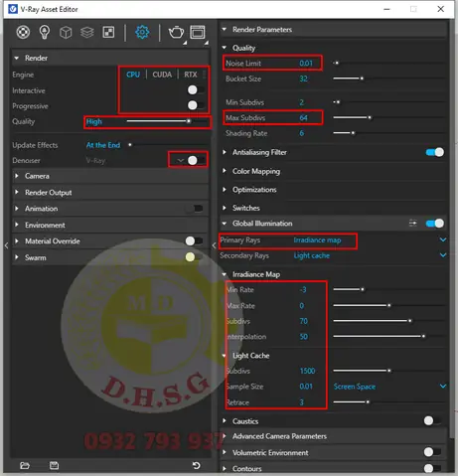Collapse the right panel with the center arrow
The image size is (458, 476).
coord(214,245)
